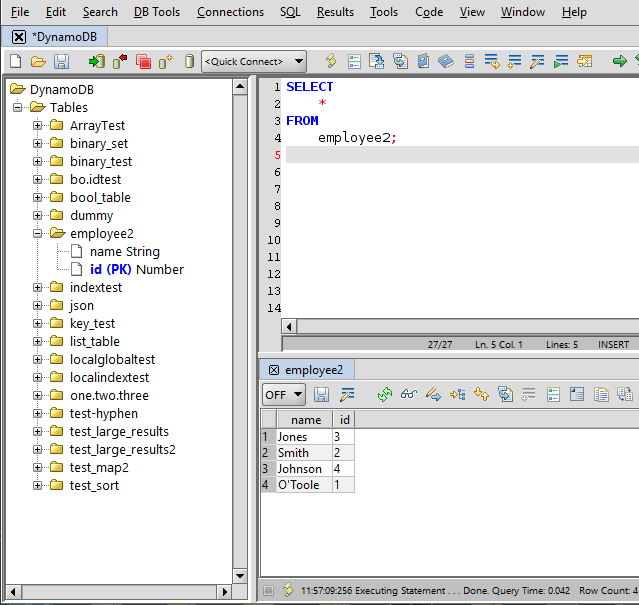Click the red and blue stacked rows icon
This screenshot has width=639, height=605.
pos(469,62)
